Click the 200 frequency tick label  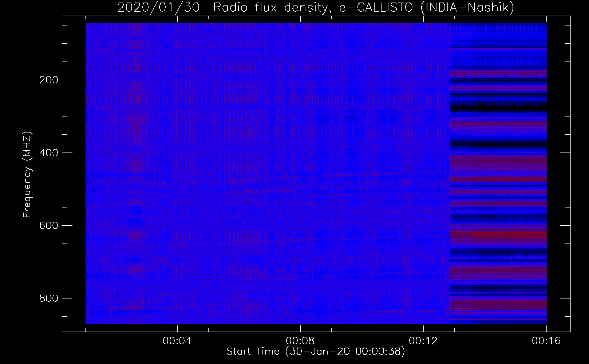point(48,80)
